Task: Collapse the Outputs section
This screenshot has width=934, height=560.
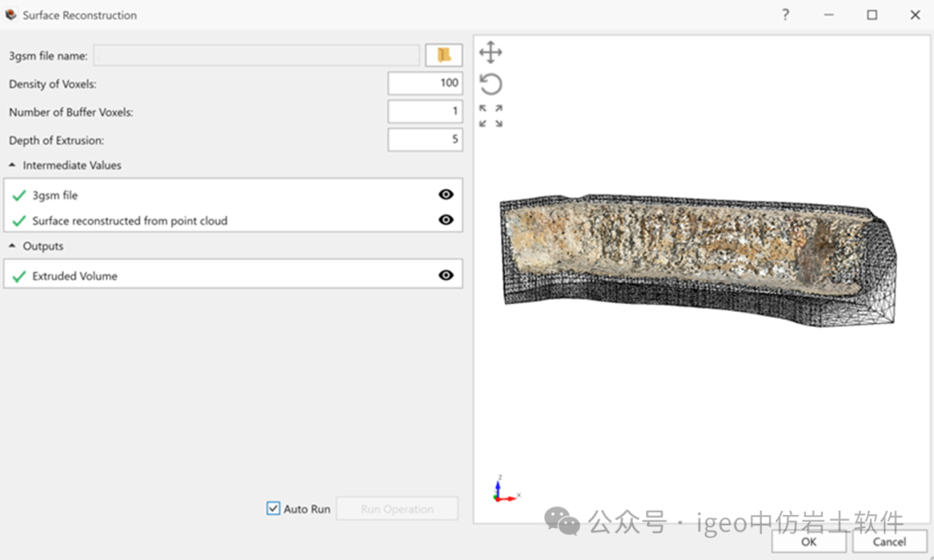Action: pos(13,246)
